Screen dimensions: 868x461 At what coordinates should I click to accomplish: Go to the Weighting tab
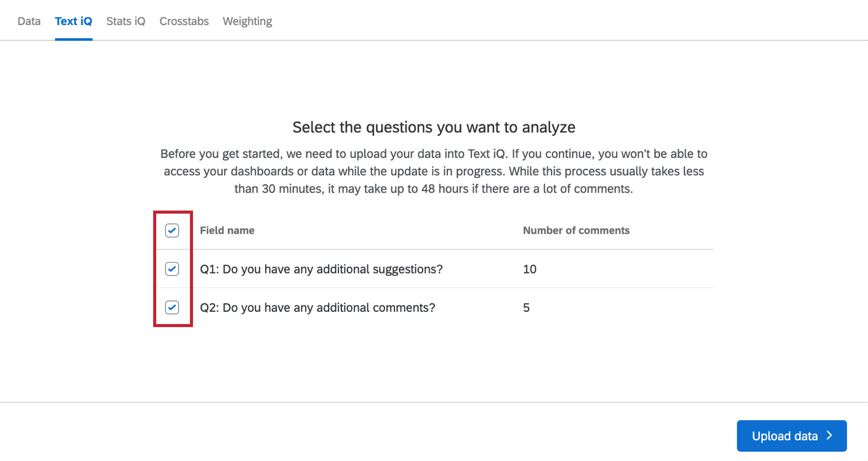[x=247, y=21]
